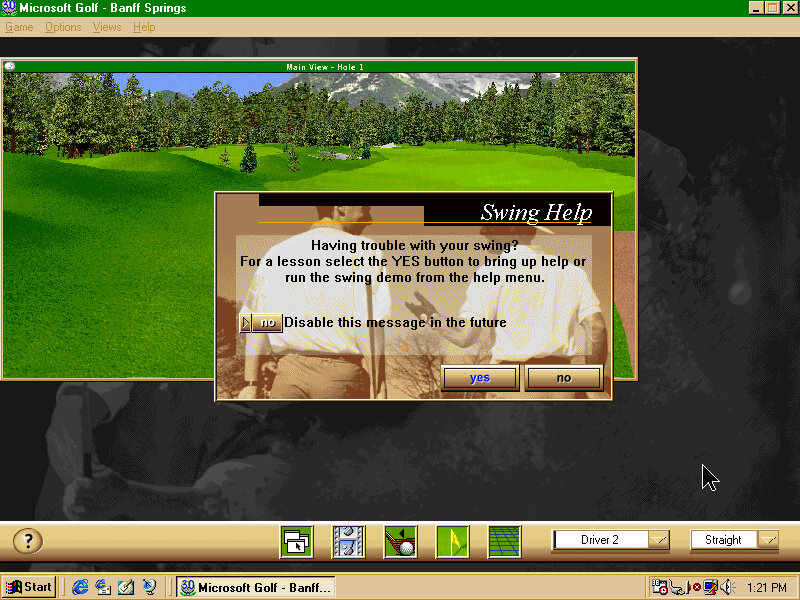The height and width of the screenshot is (600, 800).
Task: Click the yellow flag icon
Action: 452,541
